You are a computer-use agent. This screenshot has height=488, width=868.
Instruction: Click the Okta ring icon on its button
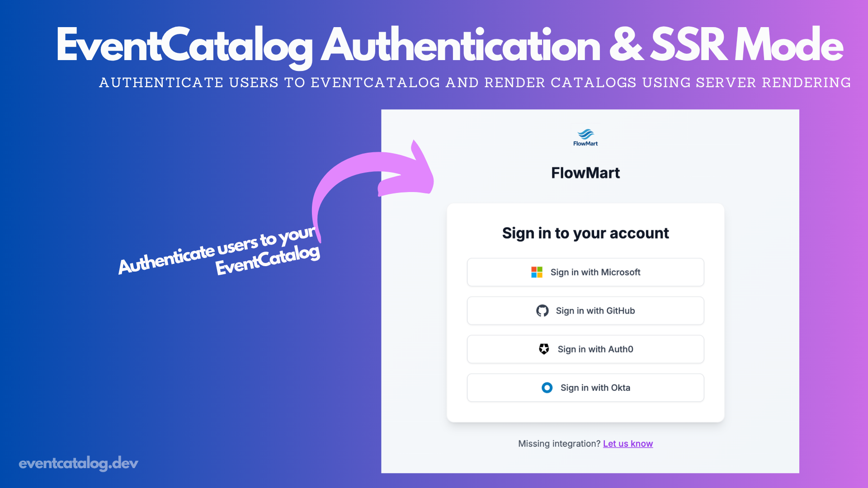[547, 387]
